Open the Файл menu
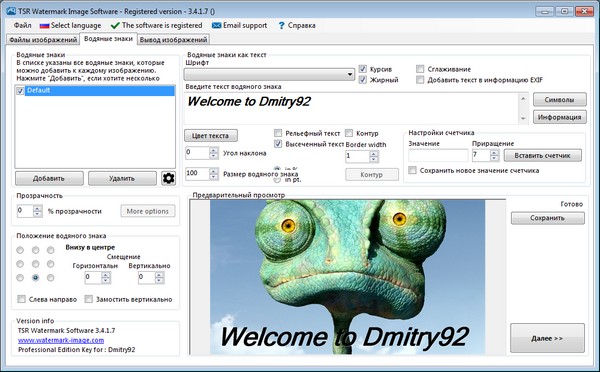The width and height of the screenshot is (600, 372). pyautogui.click(x=23, y=26)
